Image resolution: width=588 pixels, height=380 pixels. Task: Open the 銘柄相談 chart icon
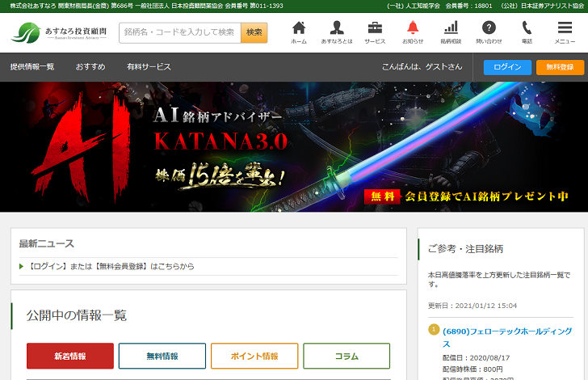(x=451, y=32)
